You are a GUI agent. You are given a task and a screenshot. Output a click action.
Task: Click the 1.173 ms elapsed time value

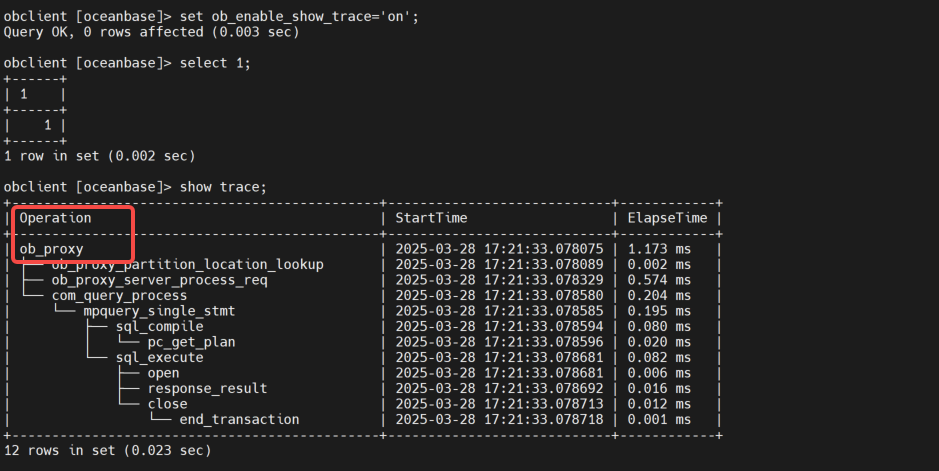659,249
